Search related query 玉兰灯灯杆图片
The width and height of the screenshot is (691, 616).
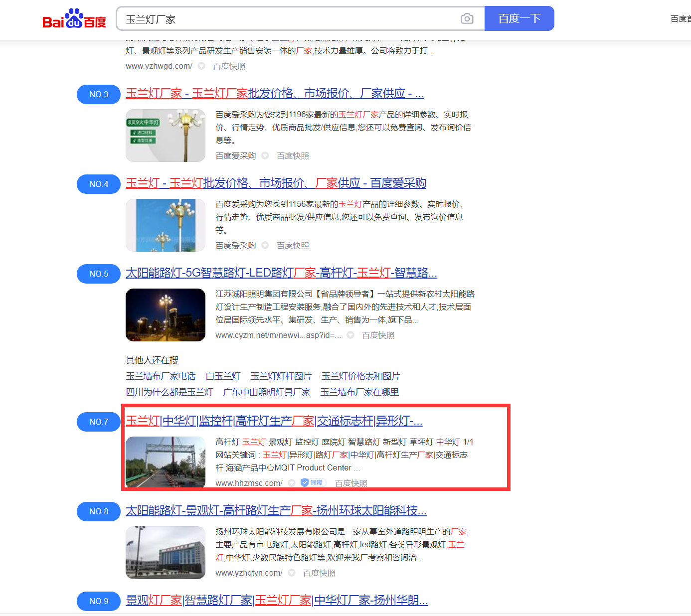[281, 376]
